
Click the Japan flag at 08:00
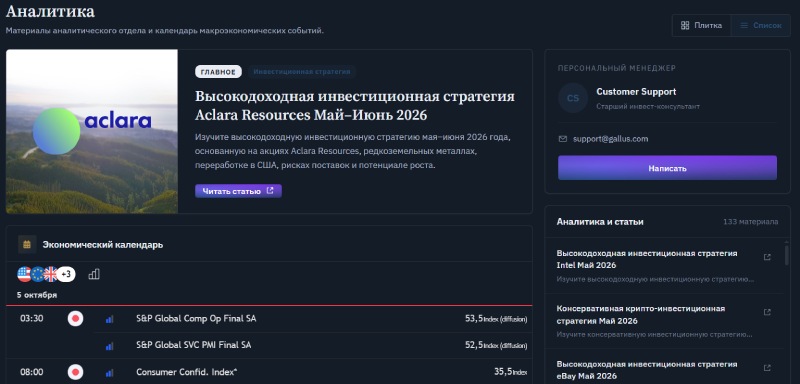[x=76, y=372]
